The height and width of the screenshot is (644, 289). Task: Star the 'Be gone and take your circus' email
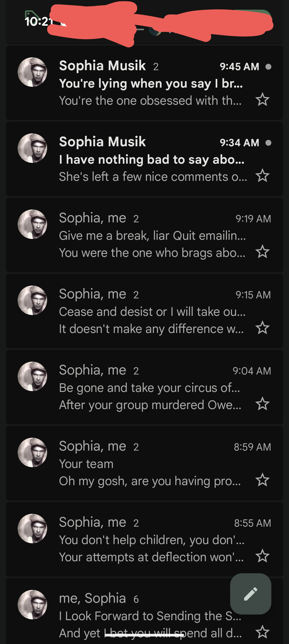point(262,404)
